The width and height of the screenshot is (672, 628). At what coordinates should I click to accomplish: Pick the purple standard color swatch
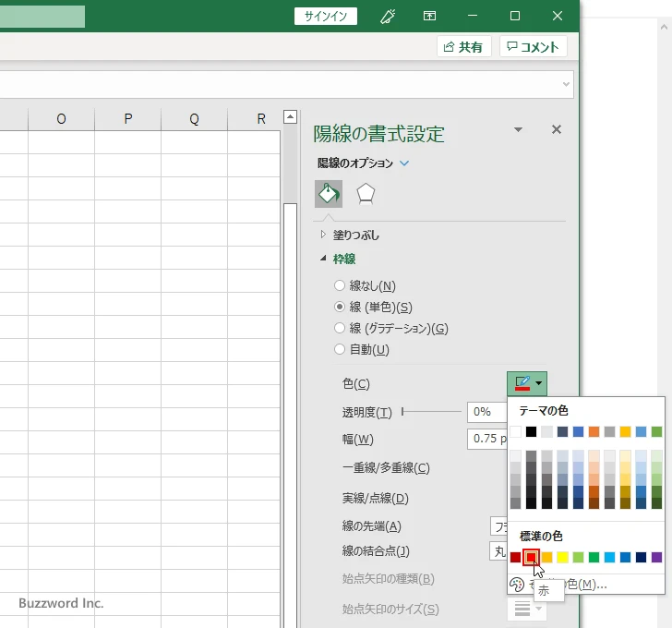pos(656,557)
